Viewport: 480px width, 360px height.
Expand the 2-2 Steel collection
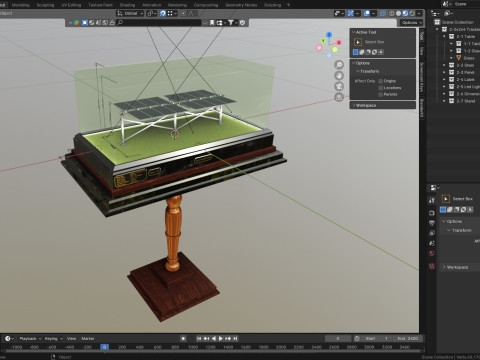point(444,65)
